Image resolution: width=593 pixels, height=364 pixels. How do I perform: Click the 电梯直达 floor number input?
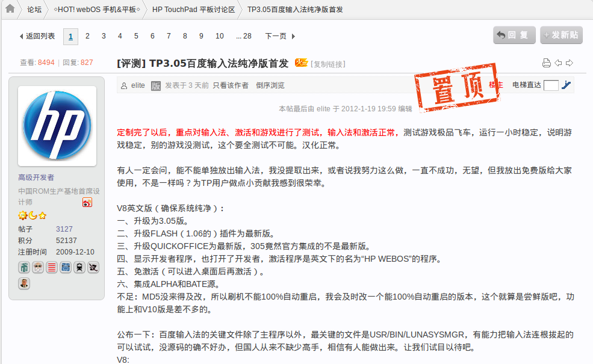551,85
